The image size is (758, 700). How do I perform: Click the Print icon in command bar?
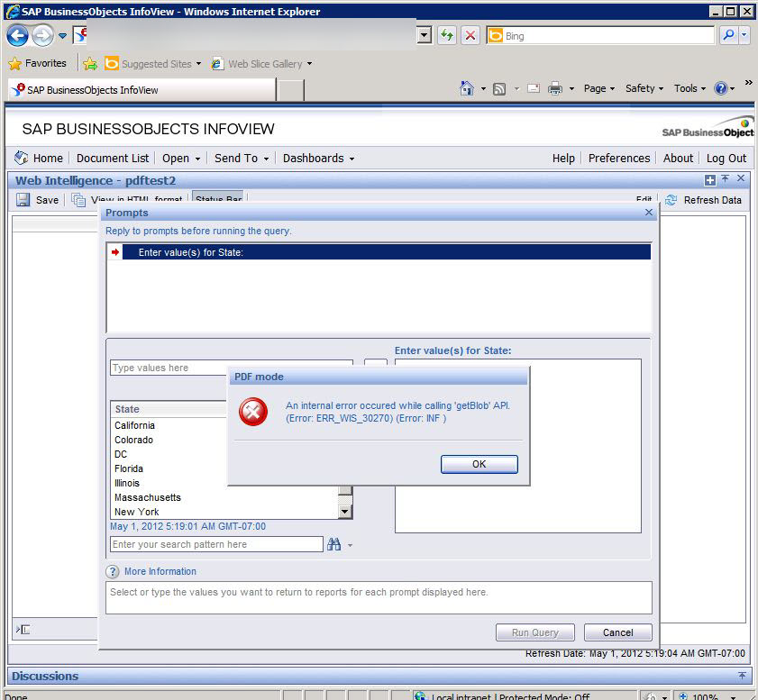(555, 88)
